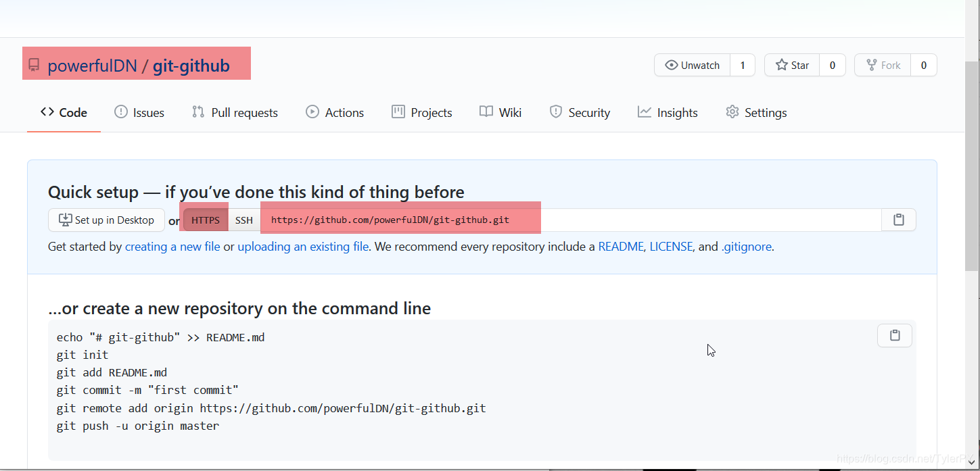Screen dimensions: 980x471
Task: Open watchers count next to Unwatch
Action: pyautogui.click(x=743, y=65)
